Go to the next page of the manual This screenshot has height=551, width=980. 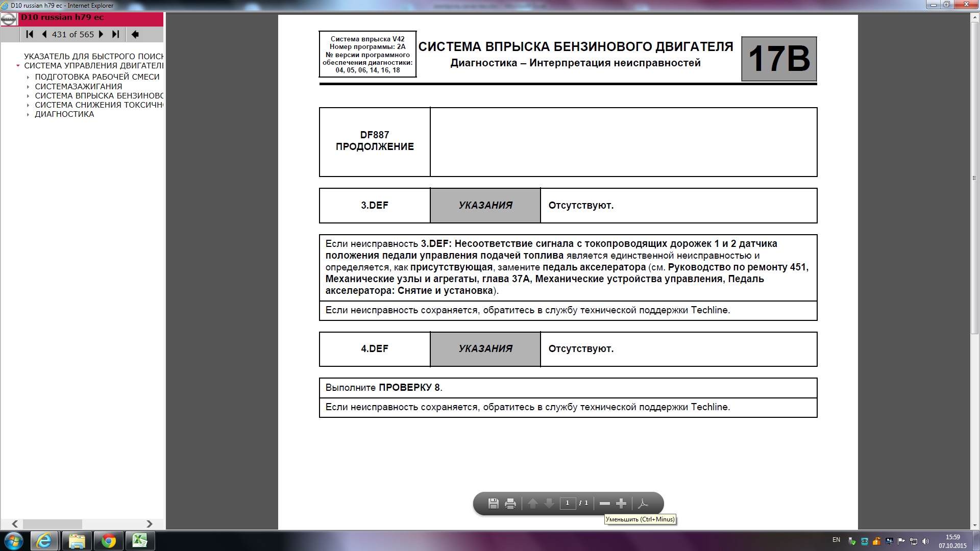tap(101, 34)
